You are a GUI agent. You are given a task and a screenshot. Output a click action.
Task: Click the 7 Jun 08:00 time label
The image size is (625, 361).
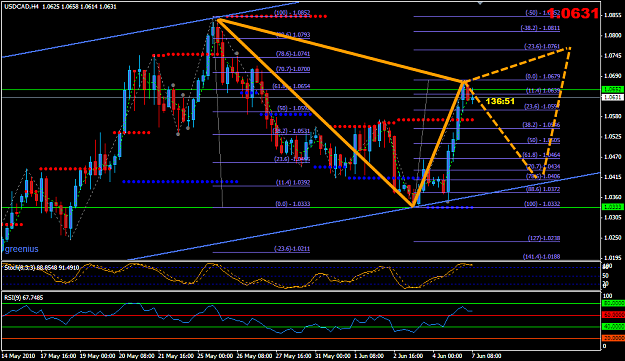[x=486, y=356]
